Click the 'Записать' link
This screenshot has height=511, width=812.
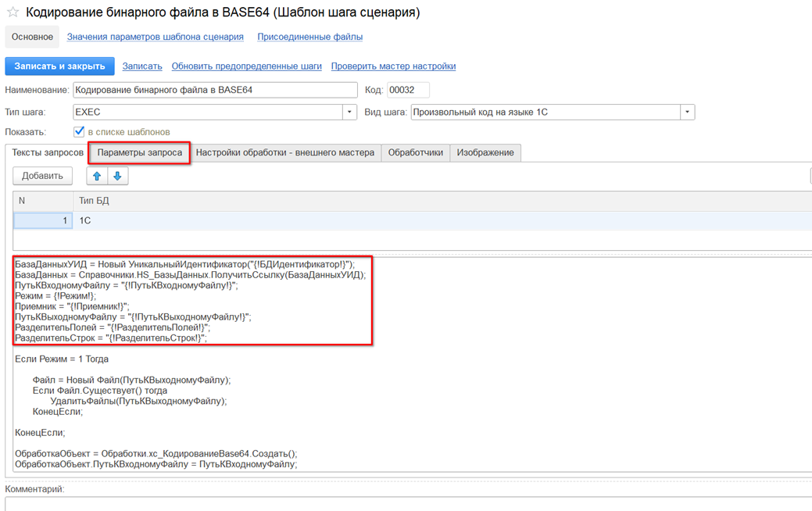142,66
